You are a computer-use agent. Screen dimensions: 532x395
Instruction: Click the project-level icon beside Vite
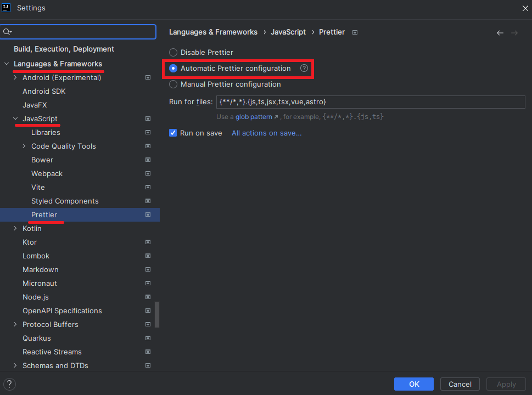(148, 188)
